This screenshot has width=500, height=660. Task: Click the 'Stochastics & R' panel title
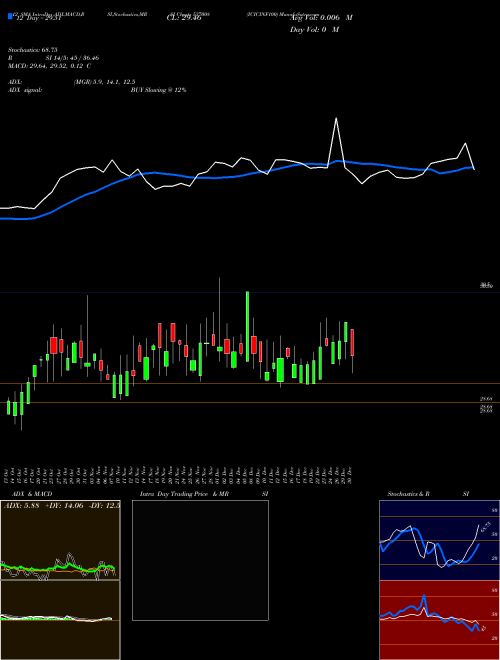(408, 494)
